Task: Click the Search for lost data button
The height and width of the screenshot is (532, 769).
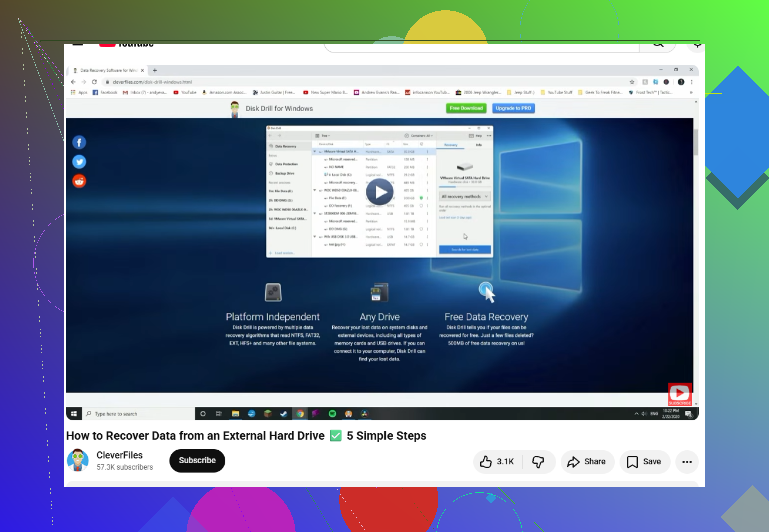Action: click(x=465, y=249)
